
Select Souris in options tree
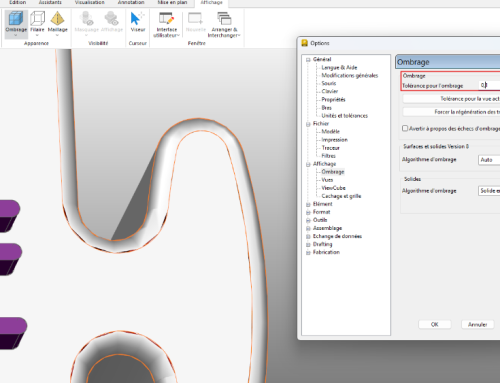(329, 84)
